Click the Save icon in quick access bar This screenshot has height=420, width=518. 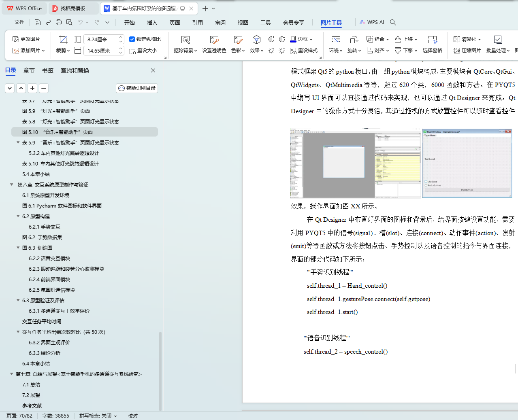37,22
